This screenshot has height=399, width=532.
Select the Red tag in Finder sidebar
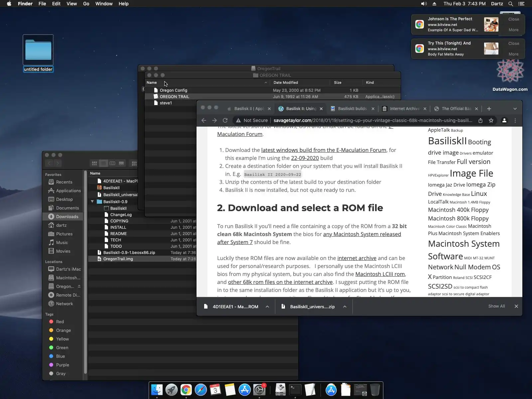click(60, 322)
